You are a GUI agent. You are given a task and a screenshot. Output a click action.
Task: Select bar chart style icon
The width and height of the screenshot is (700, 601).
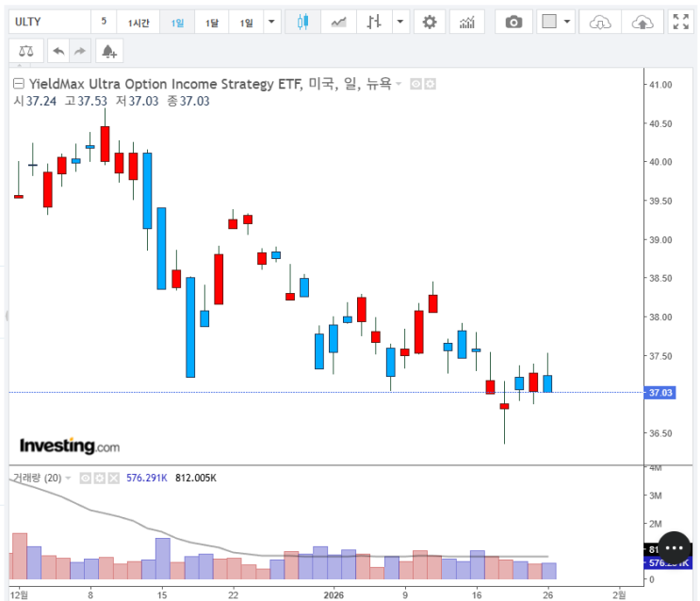[x=374, y=22]
